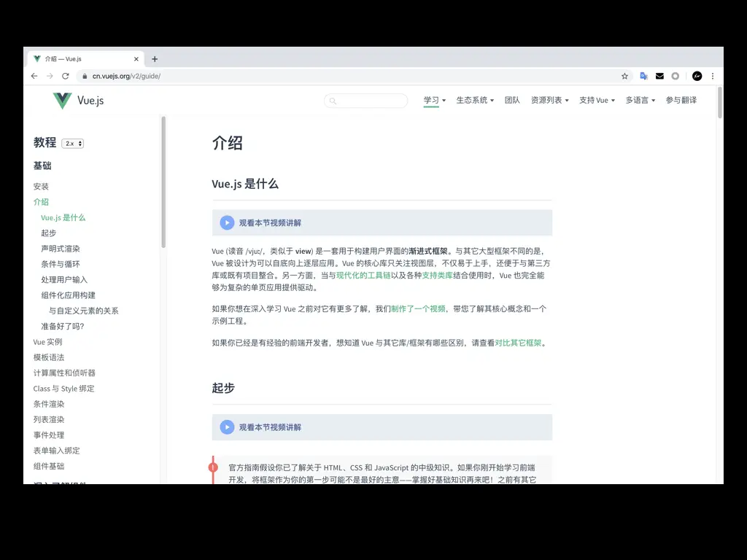Click 观看本节视频讲解 under Vue.js 是什么
This screenshot has width=747, height=560.
pos(270,223)
